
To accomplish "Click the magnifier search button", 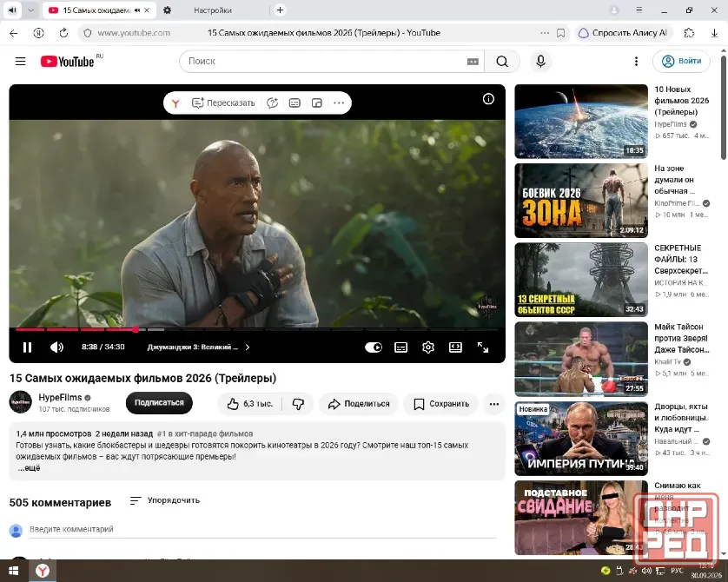I will pos(502,62).
